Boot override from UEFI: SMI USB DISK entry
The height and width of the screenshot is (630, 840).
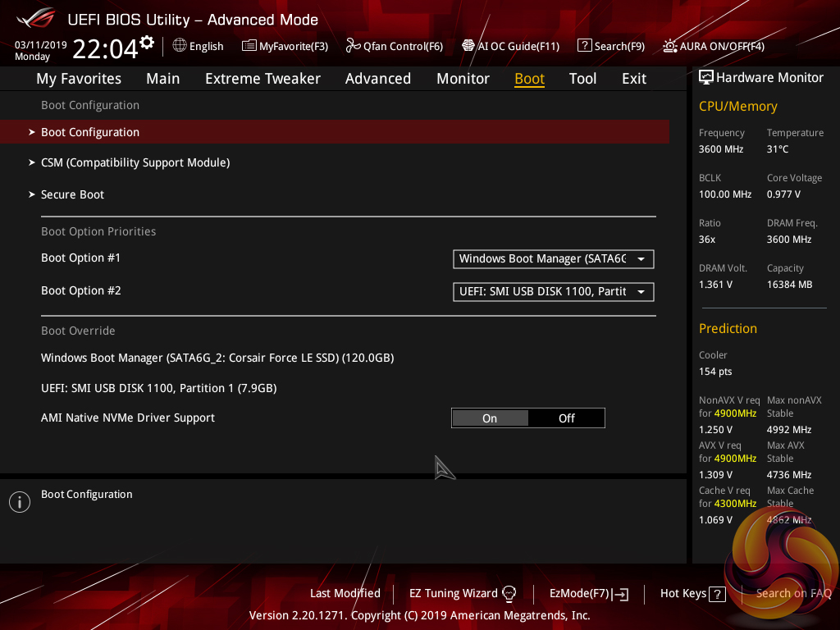(x=159, y=388)
